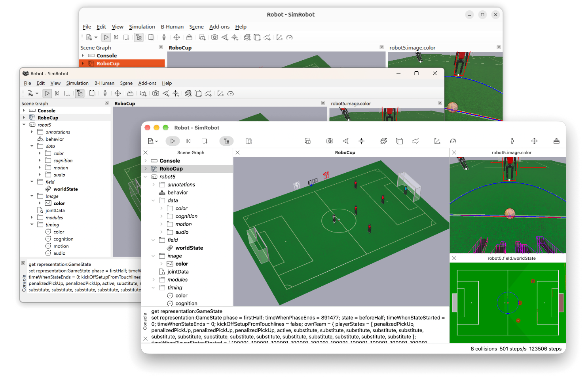Close the robot5.image.color view in the middle window
588x383 pixels.
[x=440, y=103]
